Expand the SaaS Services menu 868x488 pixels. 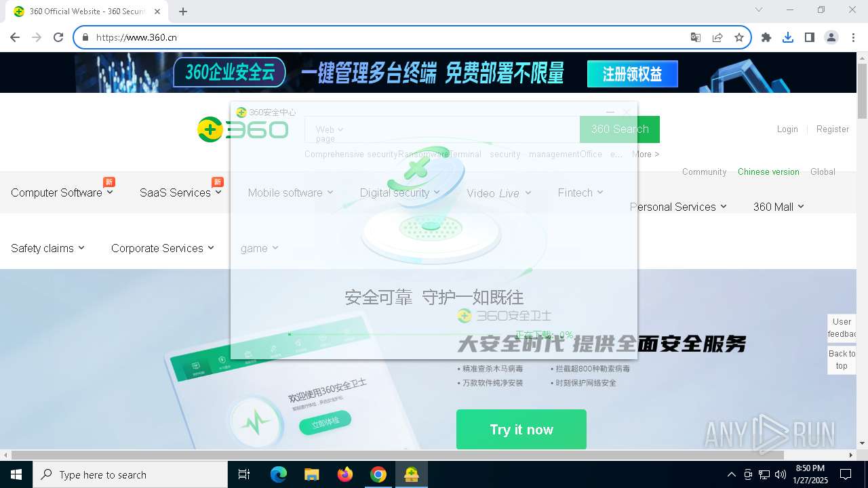180,192
